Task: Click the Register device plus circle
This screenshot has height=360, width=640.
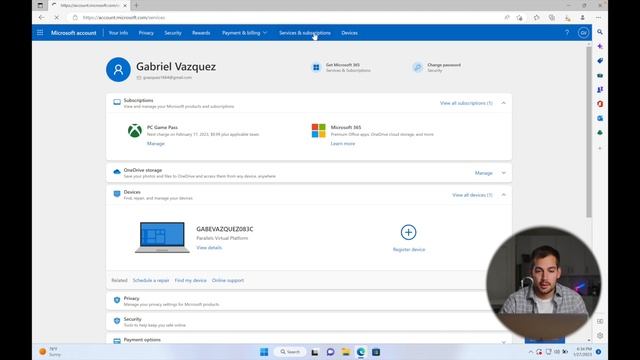Action: click(x=408, y=232)
